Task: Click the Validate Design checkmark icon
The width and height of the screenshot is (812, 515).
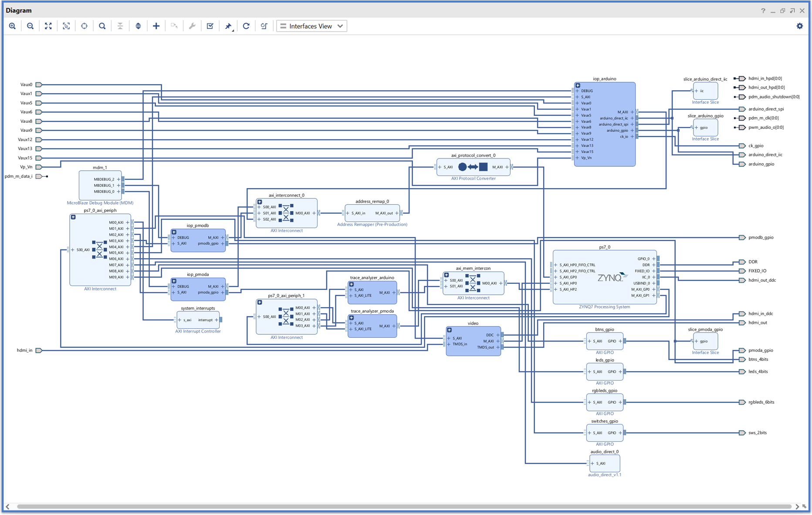Action: [x=210, y=26]
